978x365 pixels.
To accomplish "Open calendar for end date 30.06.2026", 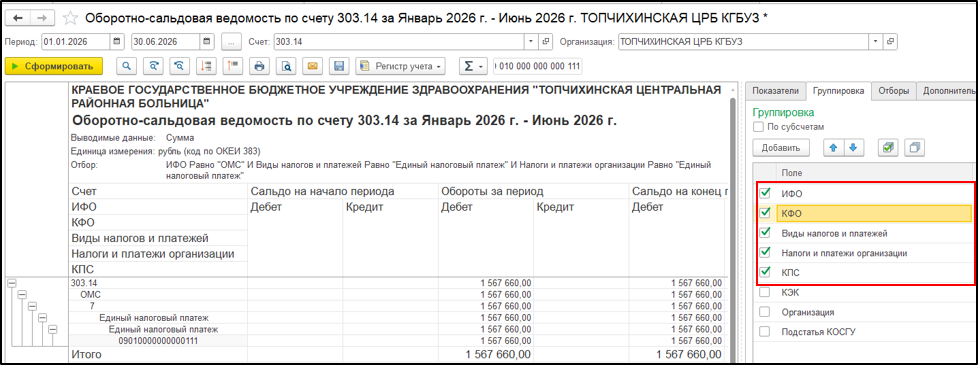I will (x=206, y=42).
